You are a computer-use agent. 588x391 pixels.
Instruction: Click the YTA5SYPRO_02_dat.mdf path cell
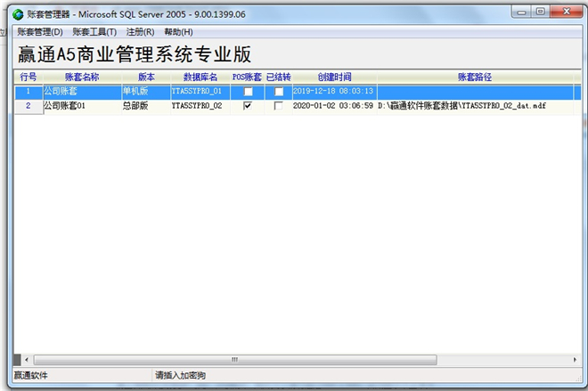pyautogui.click(x=475, y=106)
